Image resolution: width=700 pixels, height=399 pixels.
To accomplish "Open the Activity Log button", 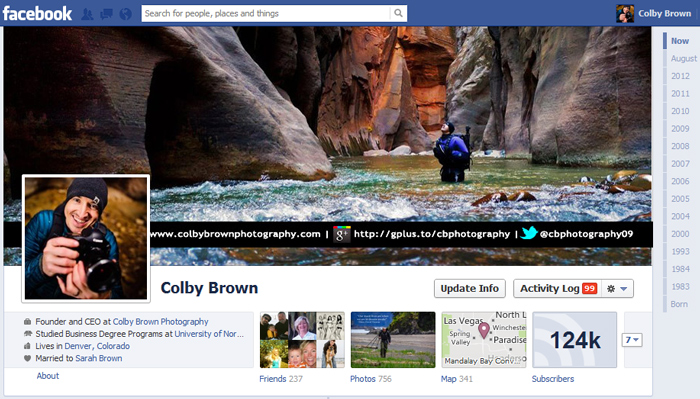I will pyautogui.click(x=558, y=288).
